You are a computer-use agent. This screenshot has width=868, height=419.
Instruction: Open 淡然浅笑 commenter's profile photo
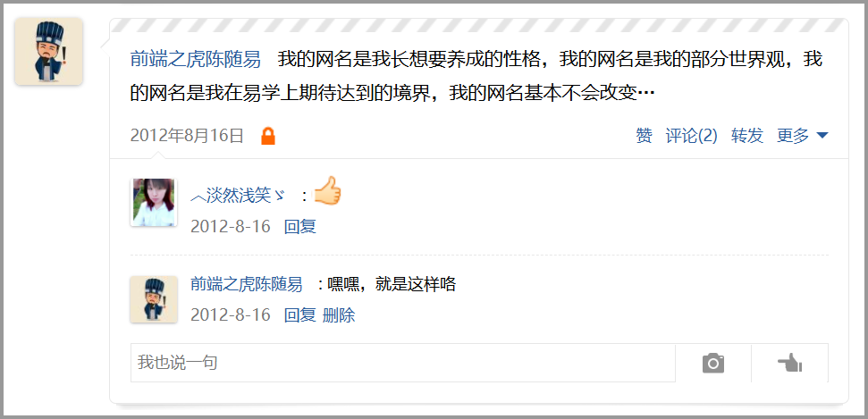[x=154, y=202]
